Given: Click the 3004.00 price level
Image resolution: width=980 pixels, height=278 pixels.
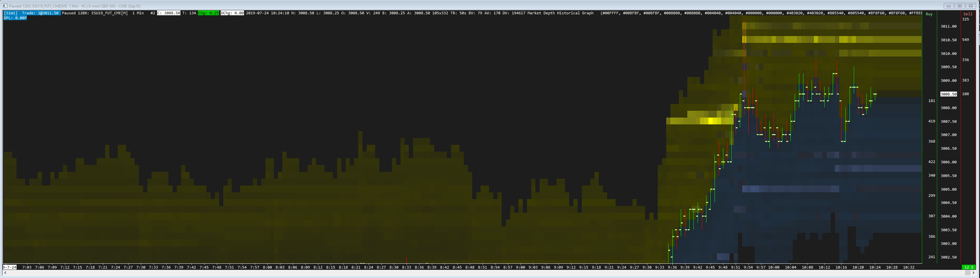Looking at the screenshot, I should (949, 216).
